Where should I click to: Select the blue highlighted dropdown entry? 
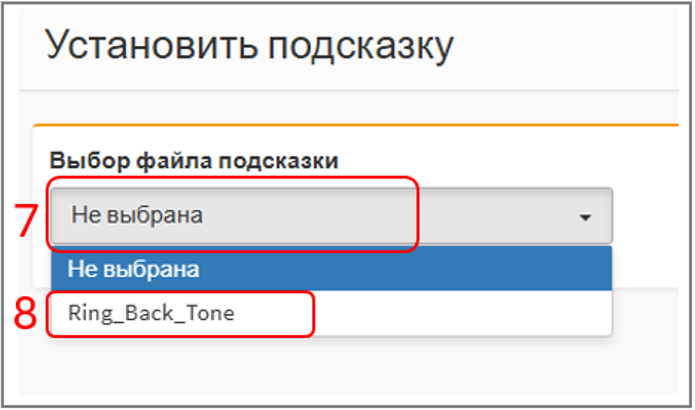[x=330, y=268]
